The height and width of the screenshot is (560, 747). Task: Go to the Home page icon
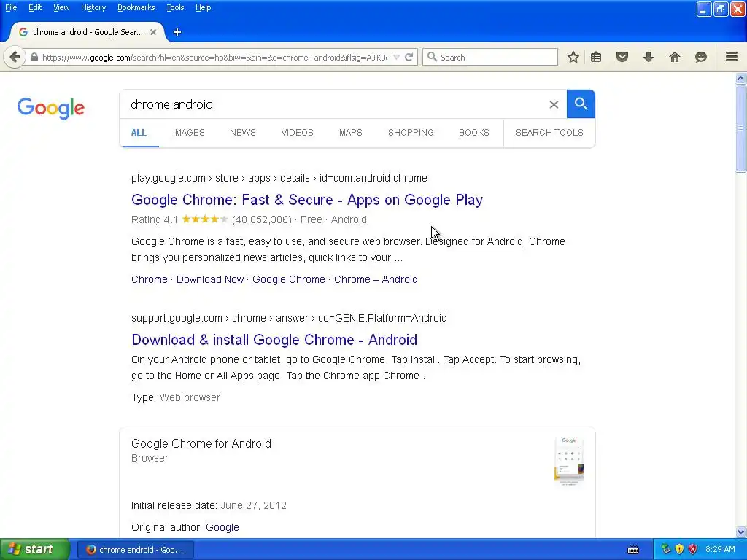tap(675, 57)
